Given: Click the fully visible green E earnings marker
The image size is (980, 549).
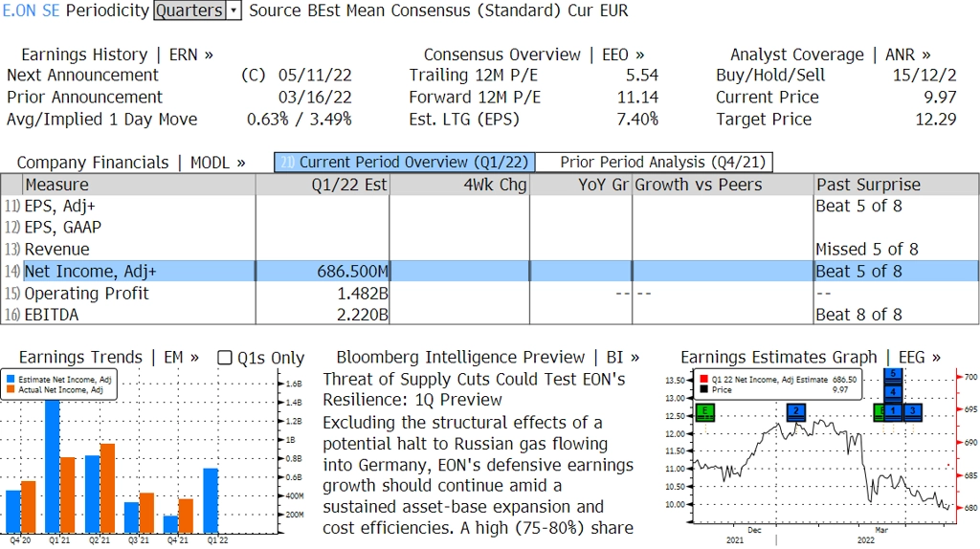Looking at the screenshot, I should [x=705, y=411].
